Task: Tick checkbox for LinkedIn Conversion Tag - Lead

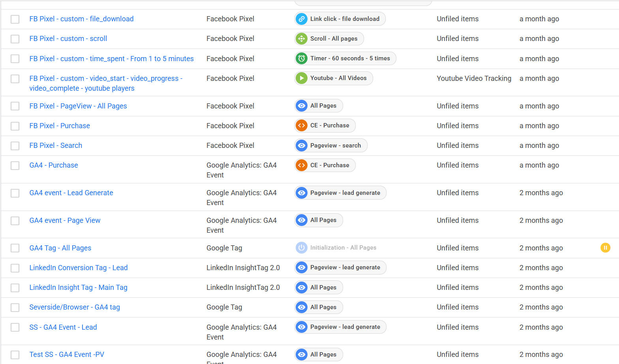Action: click(x=15, y=268)
